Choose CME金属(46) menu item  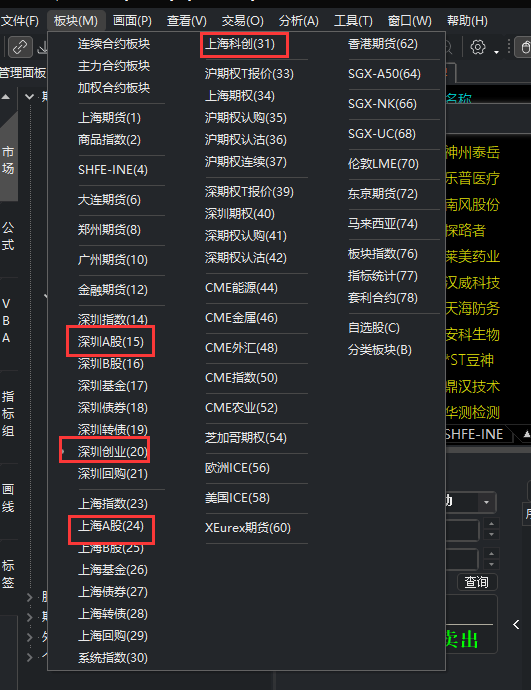(242, 317)
